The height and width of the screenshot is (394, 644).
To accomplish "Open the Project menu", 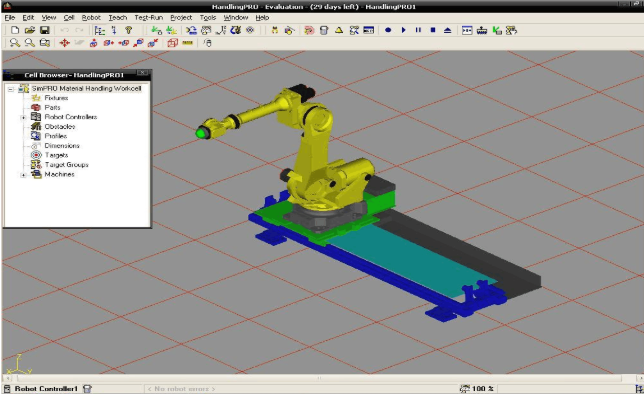I will point(181,18).
